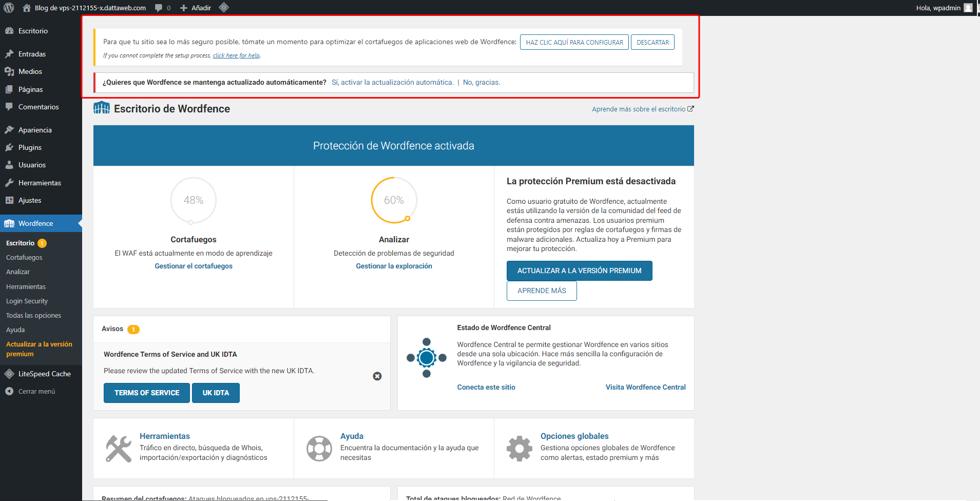
Task: Expand the Apariencia sidebar menu
Action: [35, 130]
